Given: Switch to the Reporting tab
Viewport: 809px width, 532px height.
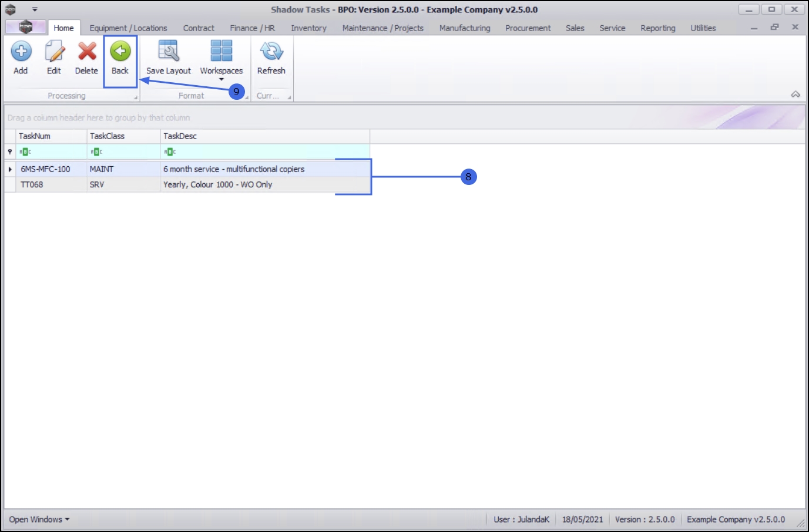Looking at the screenshot, I should [x=658, y=28].
